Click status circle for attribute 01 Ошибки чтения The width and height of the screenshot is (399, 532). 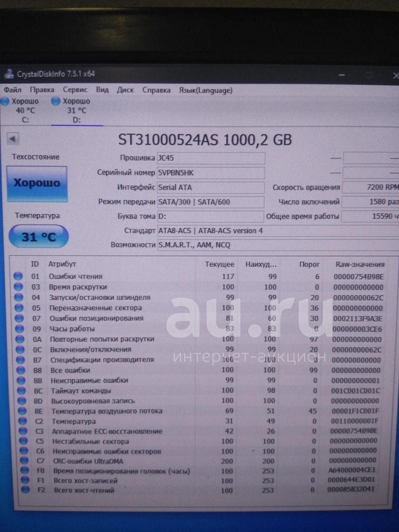pos(18,276)
